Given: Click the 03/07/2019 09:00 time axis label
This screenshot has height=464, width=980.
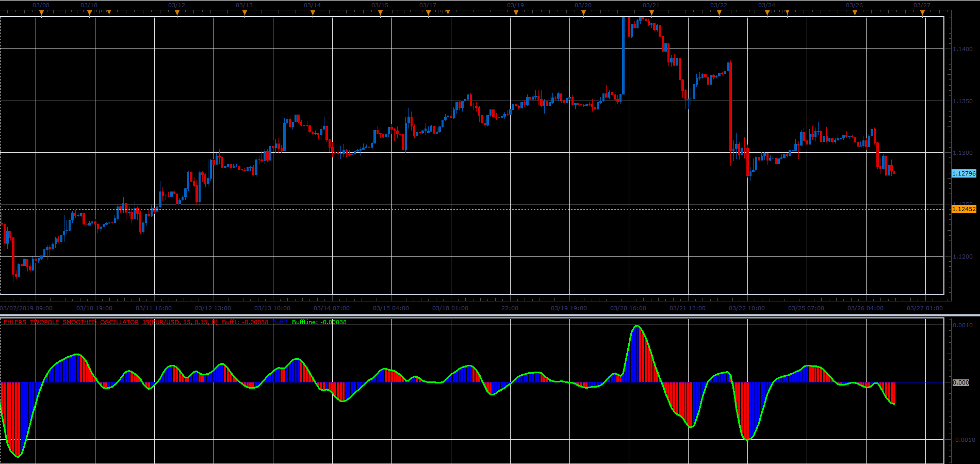Looking at the screenshot, I should [26, 308].
